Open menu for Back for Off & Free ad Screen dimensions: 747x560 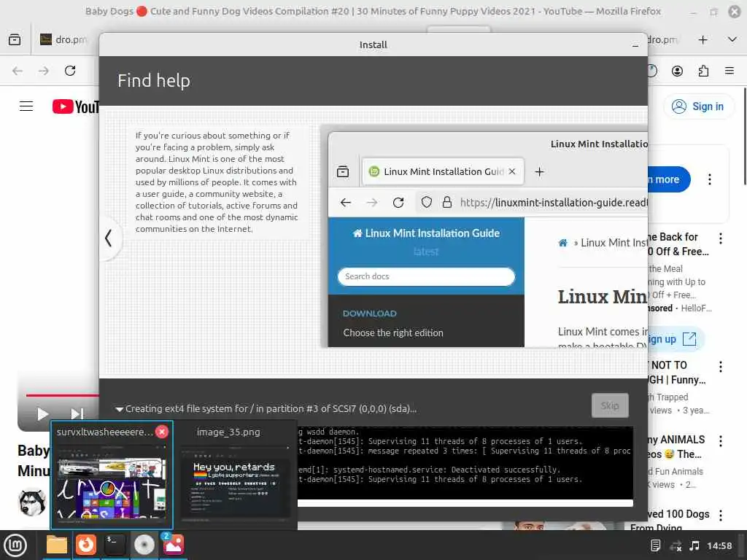point(721,238)
